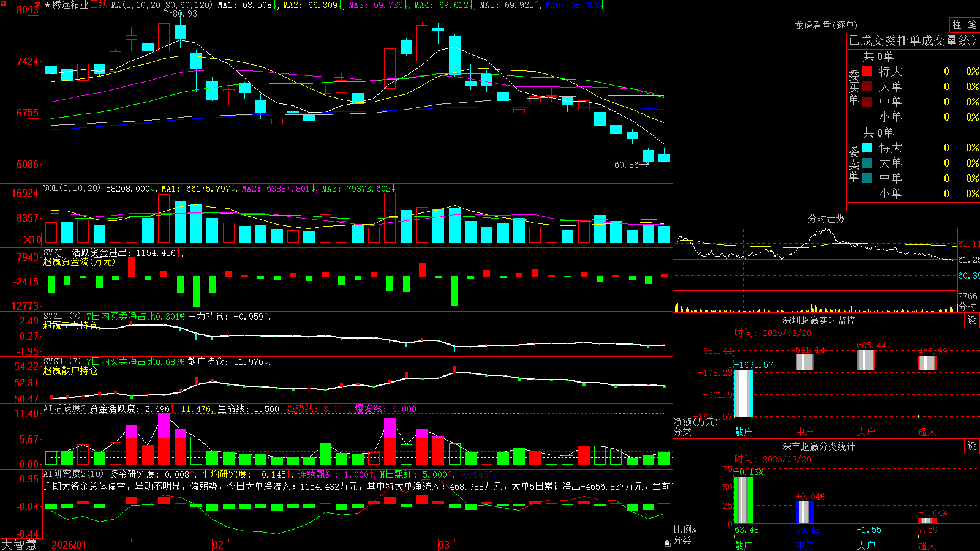Screen dimensions: 980x551
Task: Click the bright red 特大 buy-order swatch
Action: pos(867,71)
